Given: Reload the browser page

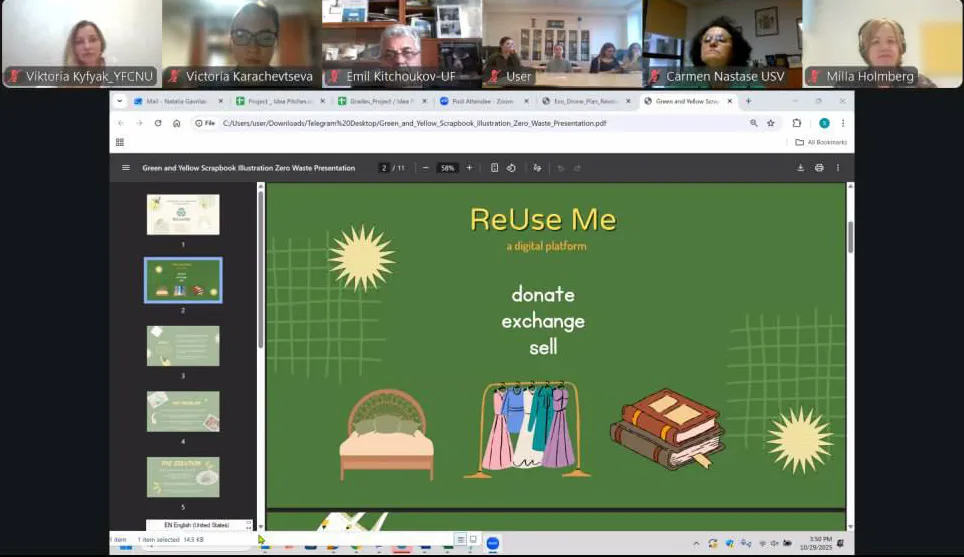Looking at the screenshot, I should pos(158,123).
